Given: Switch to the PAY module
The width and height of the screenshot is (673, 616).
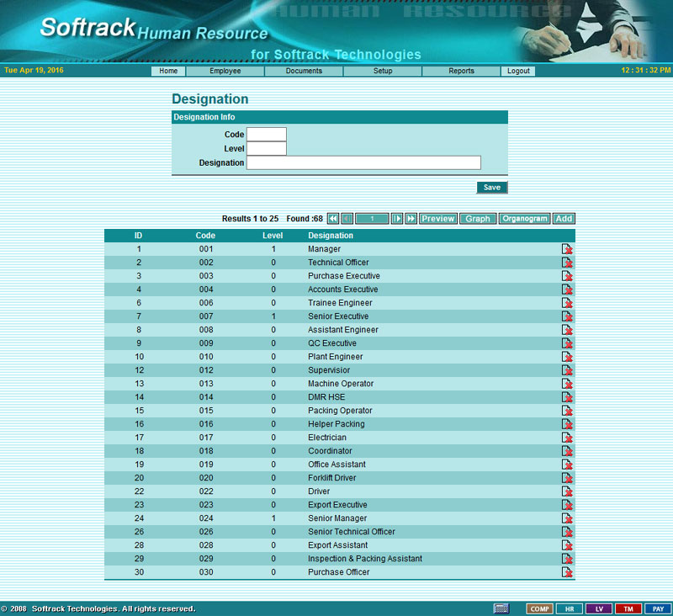Looking at the screenshot, I should [657, 608].
